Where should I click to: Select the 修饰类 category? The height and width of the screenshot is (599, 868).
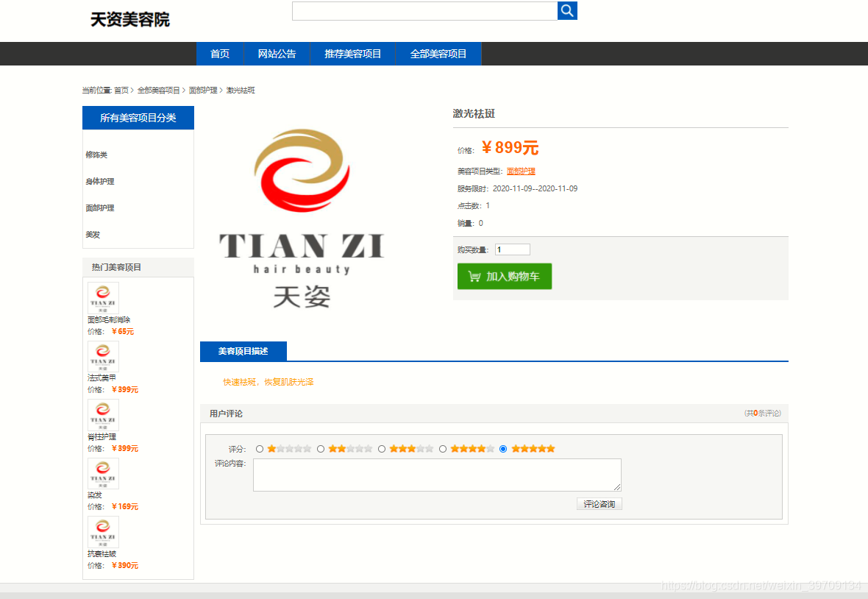tap(96, 155)
